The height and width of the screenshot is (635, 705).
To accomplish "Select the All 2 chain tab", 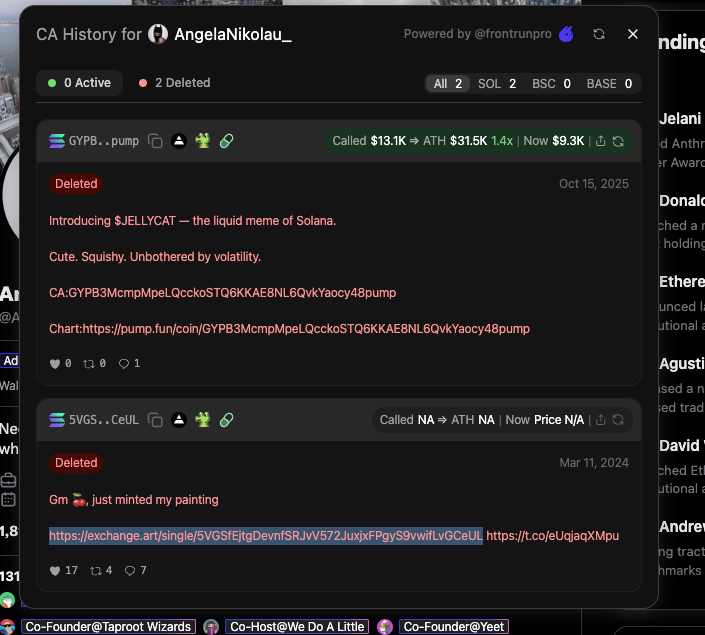I will (447, 84).
